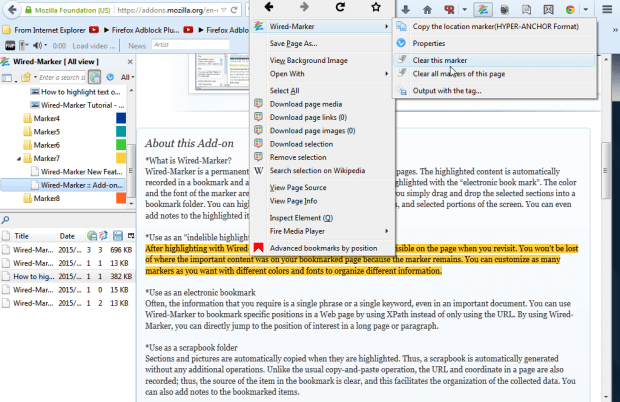Click the context menu Forward arrow
Image resolution: width=620 pixels, height=402 pixels.
point(304,7)
